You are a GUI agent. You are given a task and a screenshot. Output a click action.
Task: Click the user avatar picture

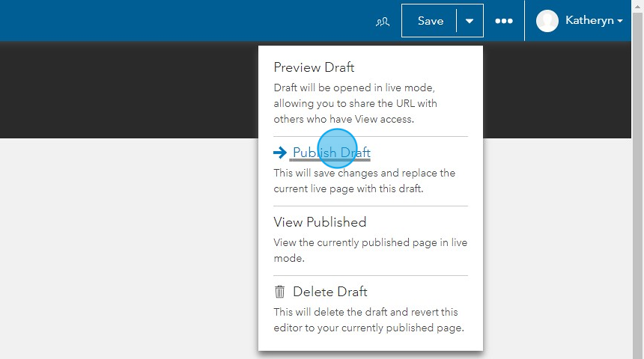[547, 20]
